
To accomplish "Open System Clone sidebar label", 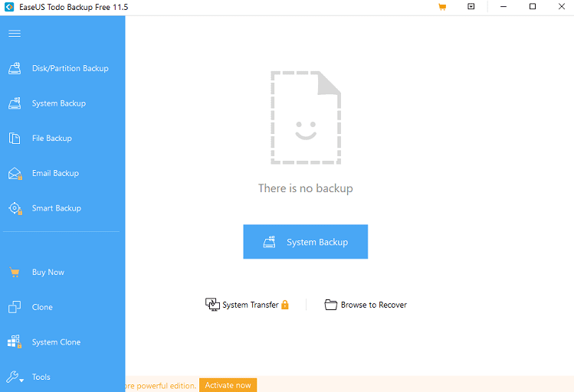I will [57, 342].
